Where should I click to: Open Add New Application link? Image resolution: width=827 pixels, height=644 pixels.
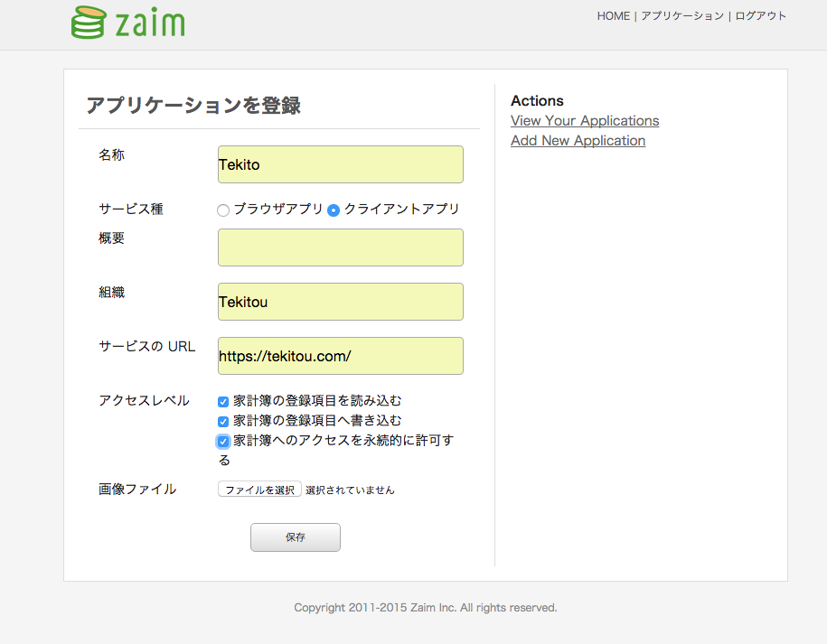click(578, 141)
